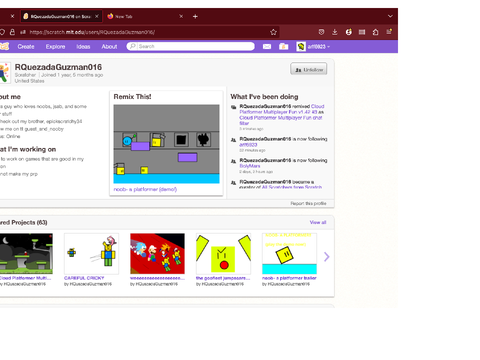Screen dimensions: 480x360
Task: Show next shared projects with right arrow
Action: [x=326, y=256]
